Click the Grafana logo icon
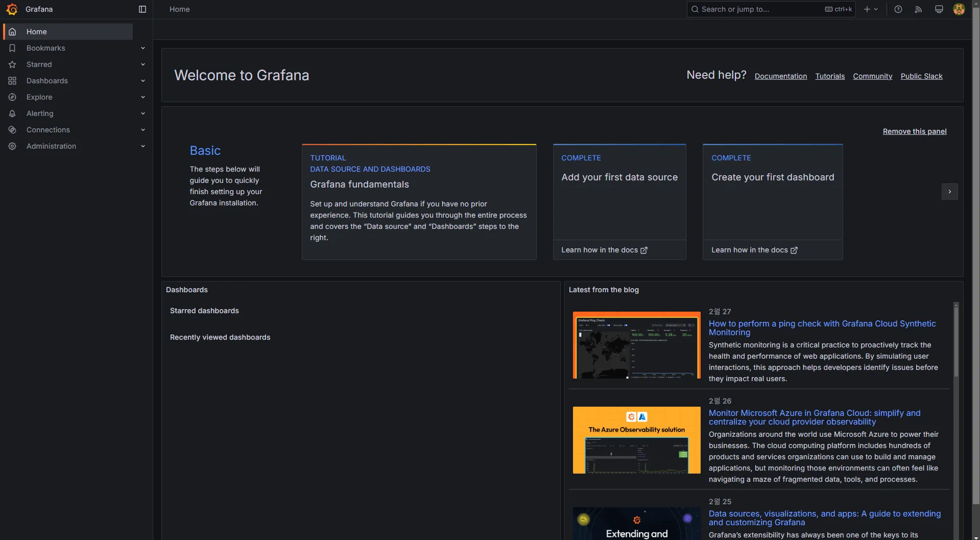Image resolution: width=980 pixels, height=540 pixels. [x=12, y=9]
